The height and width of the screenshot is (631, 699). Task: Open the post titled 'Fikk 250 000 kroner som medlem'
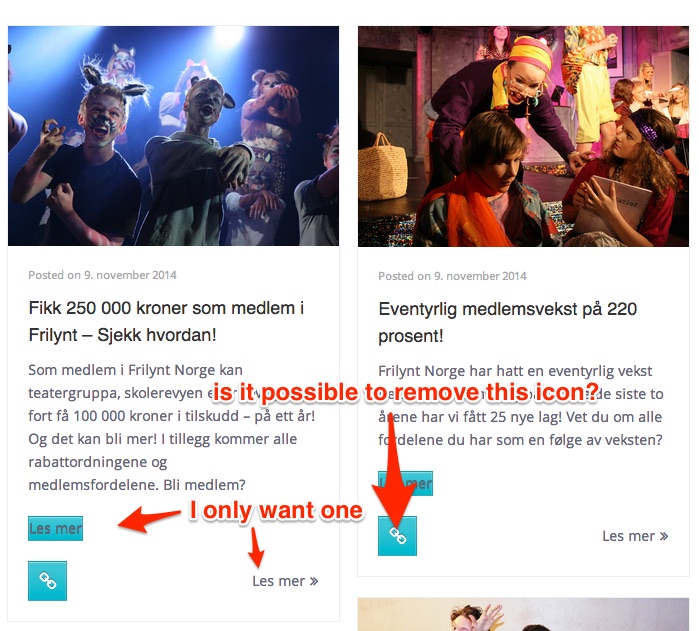166,321
